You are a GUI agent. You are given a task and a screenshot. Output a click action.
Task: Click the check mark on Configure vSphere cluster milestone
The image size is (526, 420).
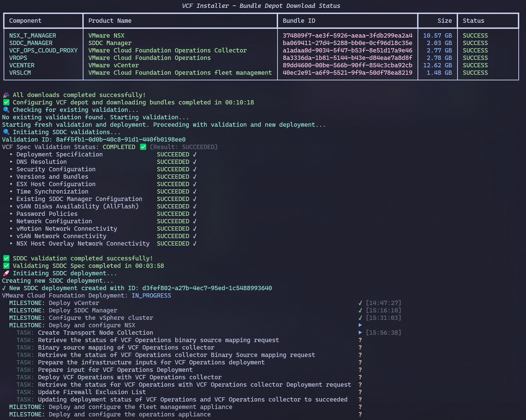[x=360, y=318]
